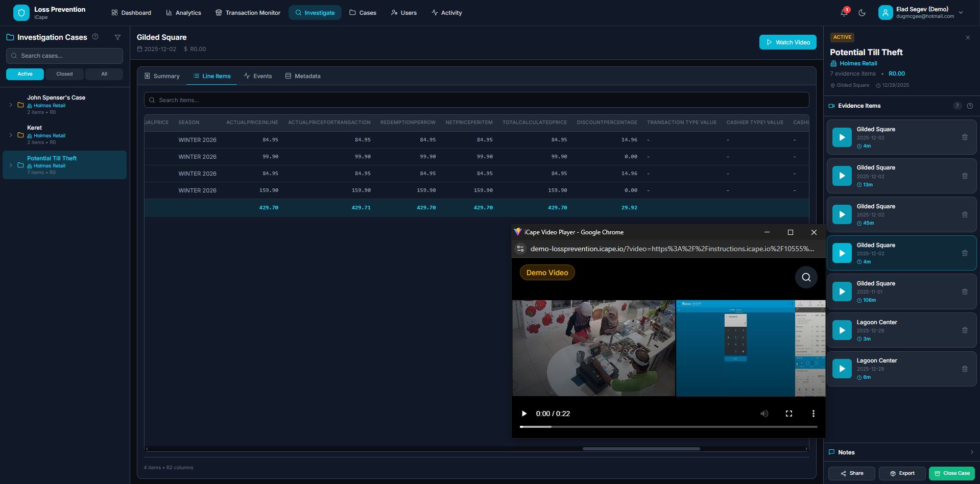Open the case filter funnel icon

click(117, 37)
